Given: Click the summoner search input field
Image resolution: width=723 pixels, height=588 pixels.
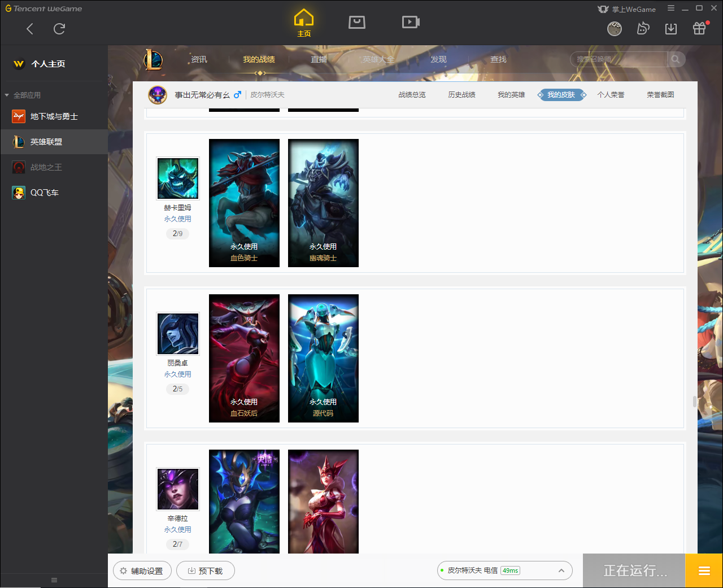Looking at the screenshot, I should [x=619, y=59].
